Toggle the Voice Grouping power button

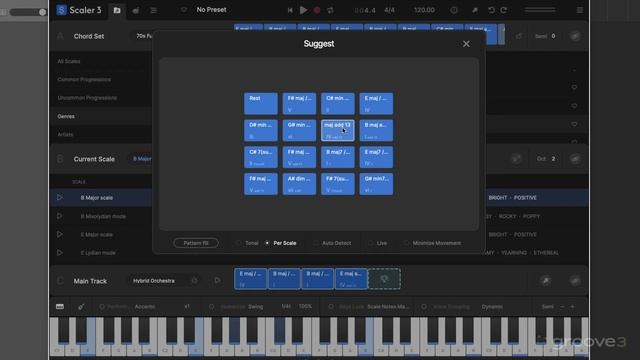tap(424, 307)
